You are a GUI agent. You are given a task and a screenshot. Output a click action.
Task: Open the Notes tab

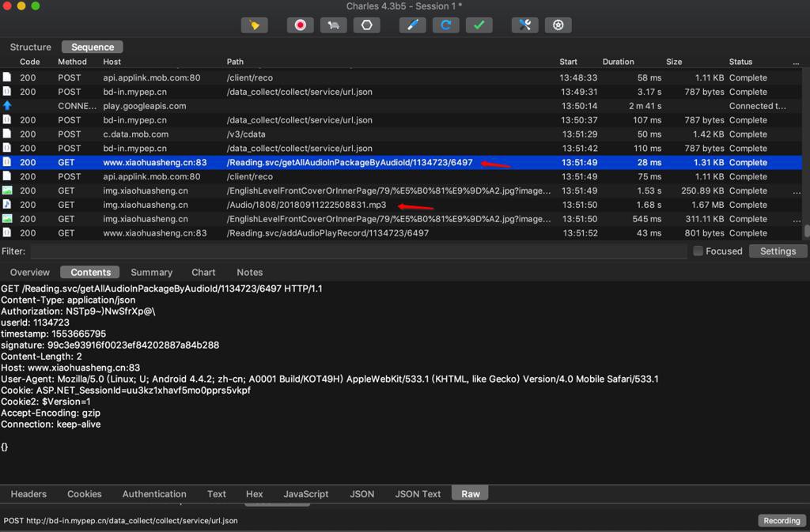(x=249, y=273)
